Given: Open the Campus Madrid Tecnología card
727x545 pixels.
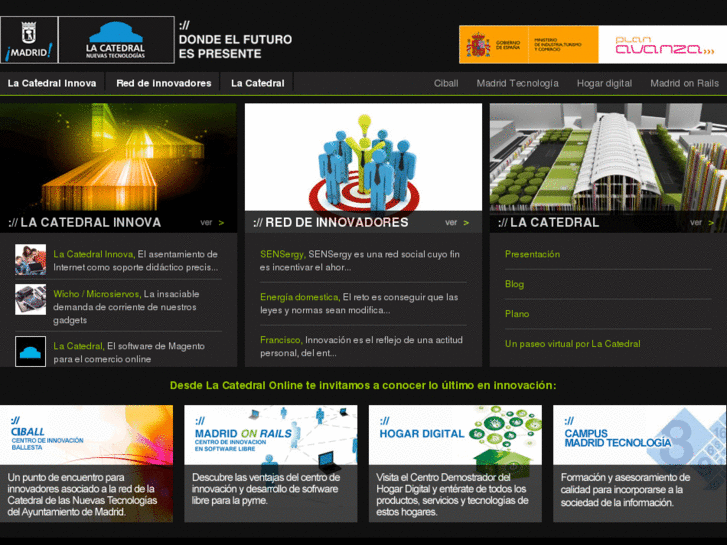Looking at the screenshot, I should point(640,464).
